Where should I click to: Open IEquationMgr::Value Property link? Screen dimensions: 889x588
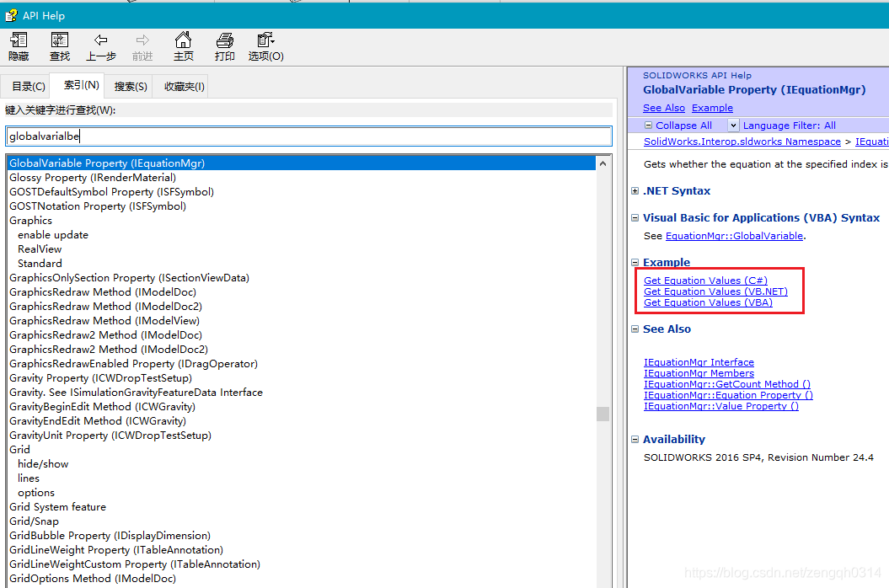coord(721,406)
